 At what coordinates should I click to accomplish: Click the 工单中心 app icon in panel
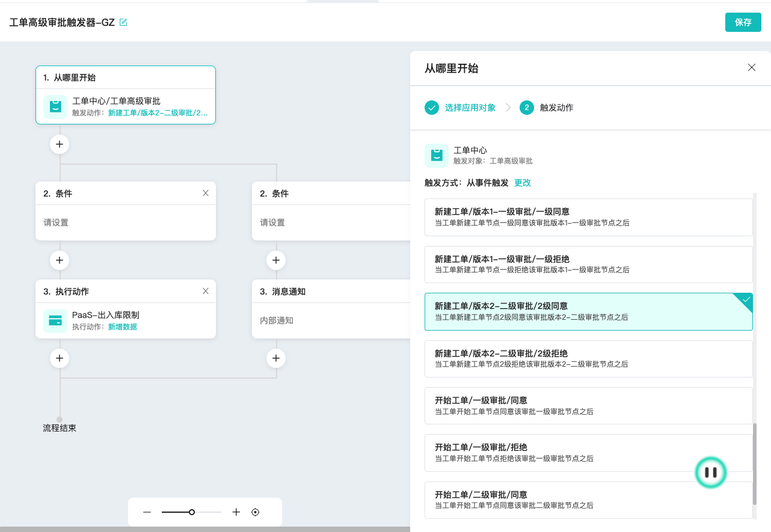coord(437,155)
